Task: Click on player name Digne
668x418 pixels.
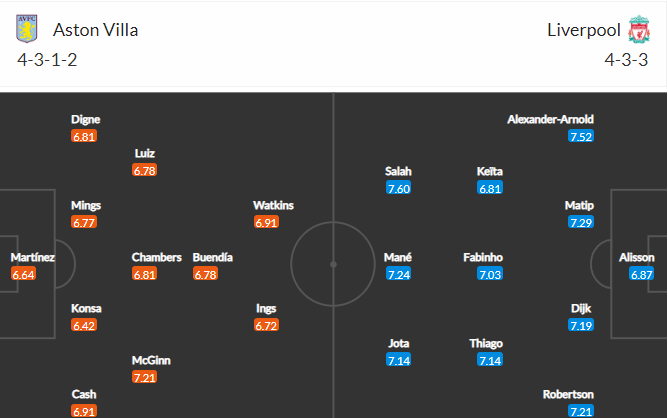Action: (x=86, y=119)
